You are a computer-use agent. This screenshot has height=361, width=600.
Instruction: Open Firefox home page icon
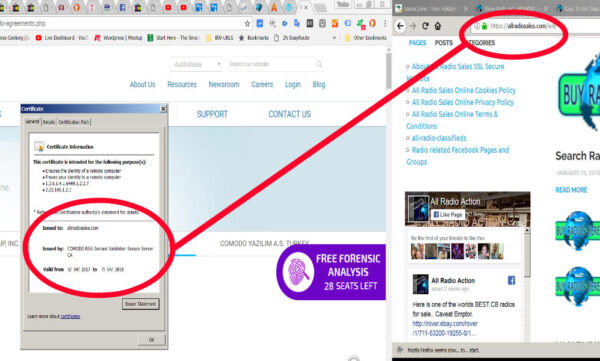pyautogui.click(x=438, y=26)
